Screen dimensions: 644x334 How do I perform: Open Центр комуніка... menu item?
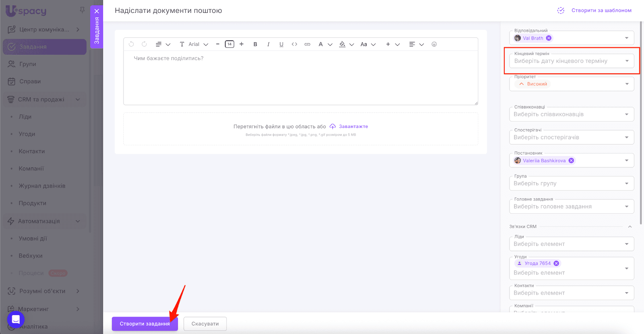(44, 29)
